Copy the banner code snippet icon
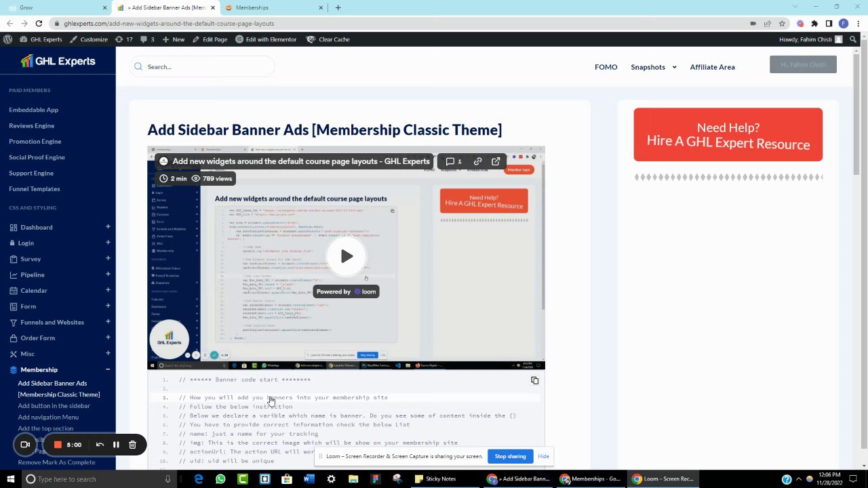Viewport: 868px width, 488px height. point(534,381)
